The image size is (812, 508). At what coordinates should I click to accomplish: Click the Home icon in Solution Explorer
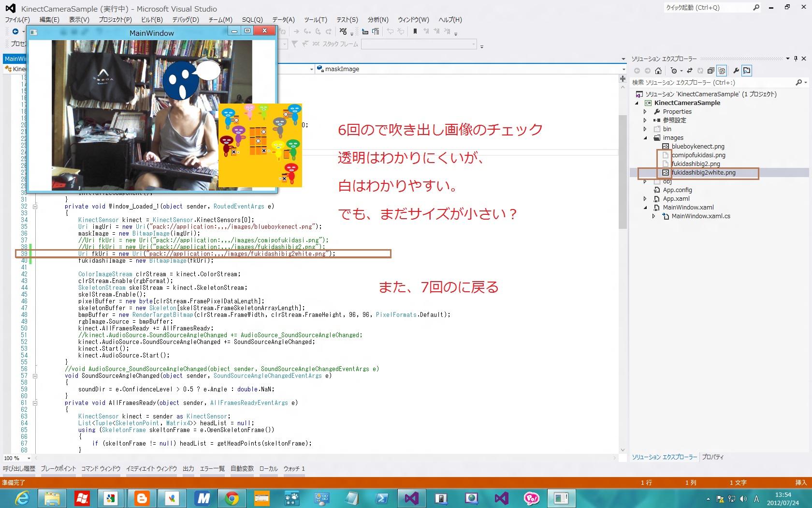658,71
